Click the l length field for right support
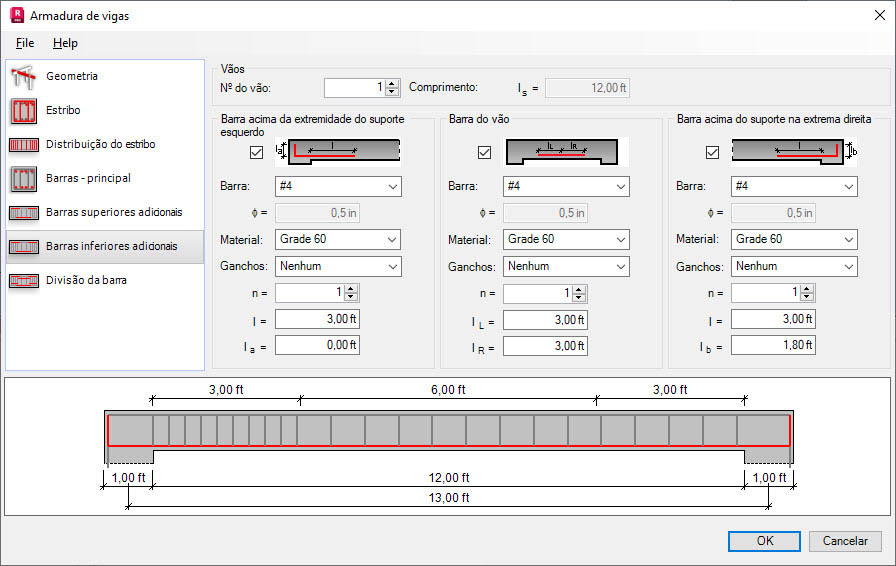This screenshot has width=896, height=566. [x=773, y=319]
